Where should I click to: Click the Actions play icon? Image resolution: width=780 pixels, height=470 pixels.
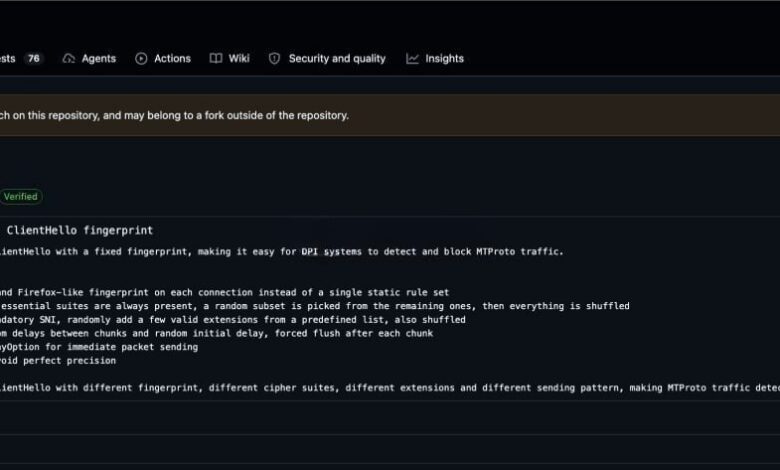point(141,59)
